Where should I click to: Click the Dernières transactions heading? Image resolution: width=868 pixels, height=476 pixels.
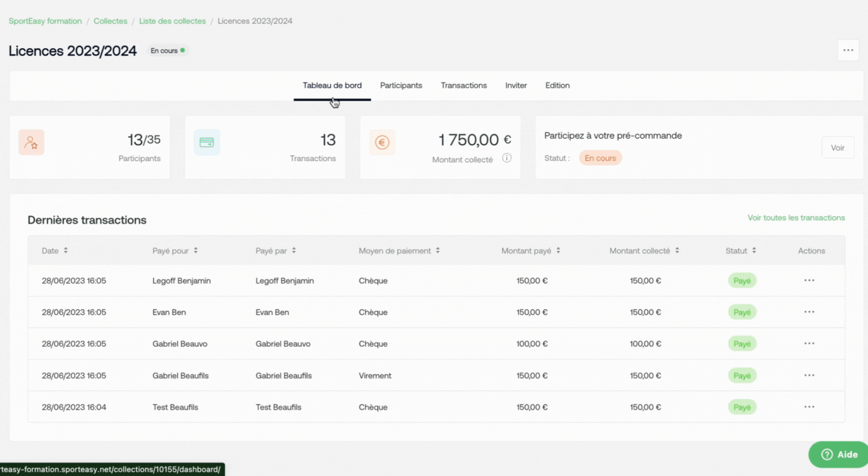point(87,220)
